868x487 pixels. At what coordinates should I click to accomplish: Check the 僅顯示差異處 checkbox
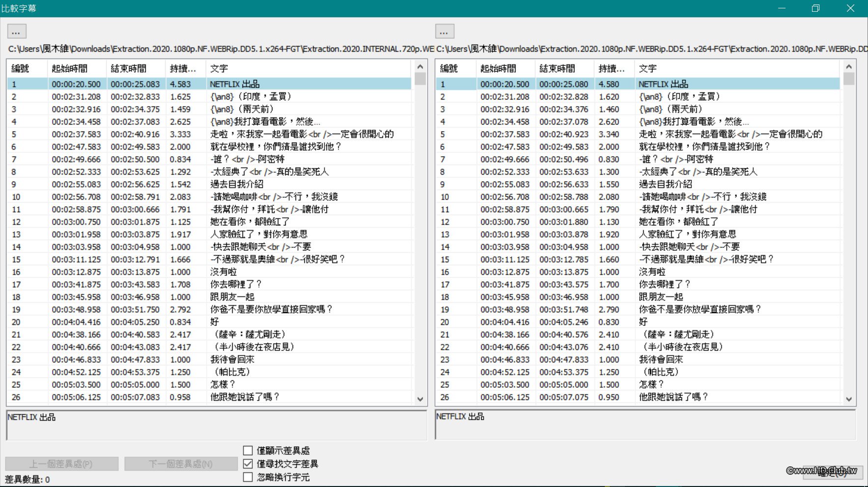(248, 451)
